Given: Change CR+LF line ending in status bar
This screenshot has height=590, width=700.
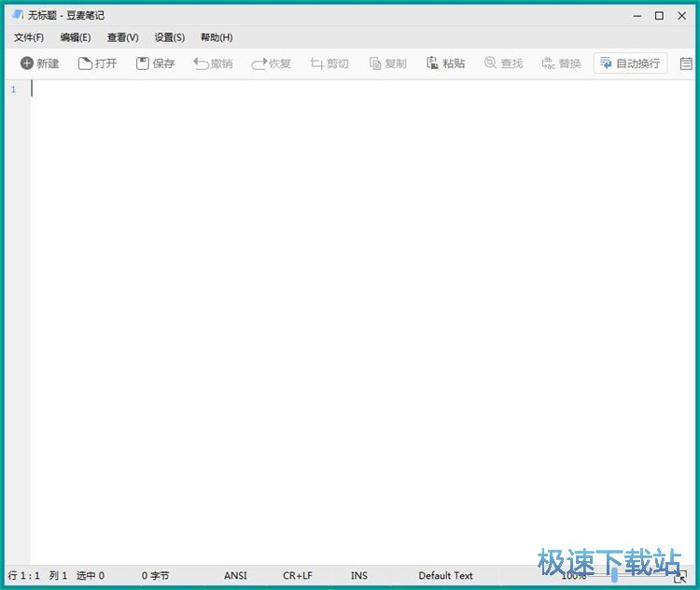Looking at the screenshot, I should (x=298, y=576).
